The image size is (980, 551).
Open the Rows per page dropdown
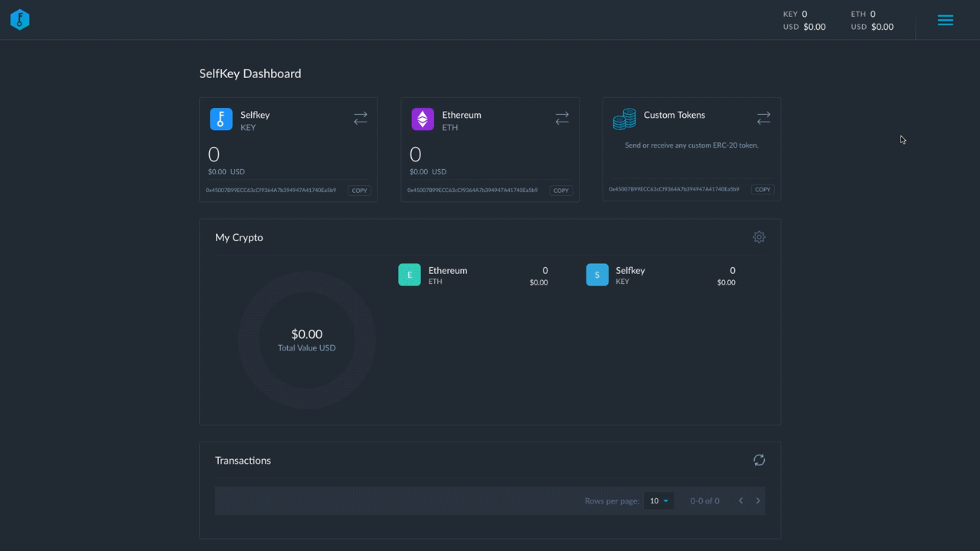coord(659,501)
